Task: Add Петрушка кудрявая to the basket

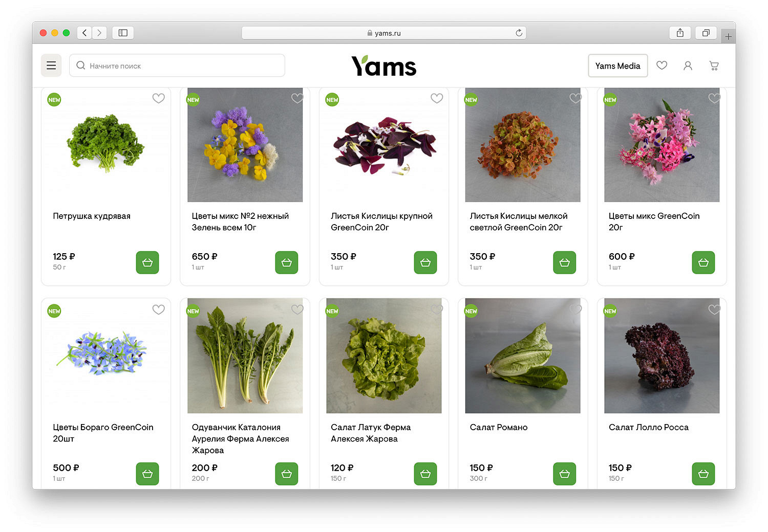Action: coord(147,262)
